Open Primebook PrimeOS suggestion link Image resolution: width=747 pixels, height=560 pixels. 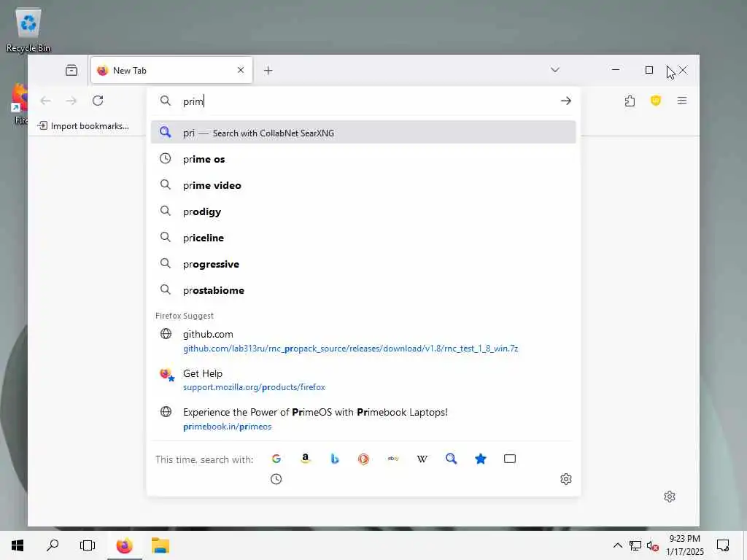pyautogui.click(x=363, y=419)
